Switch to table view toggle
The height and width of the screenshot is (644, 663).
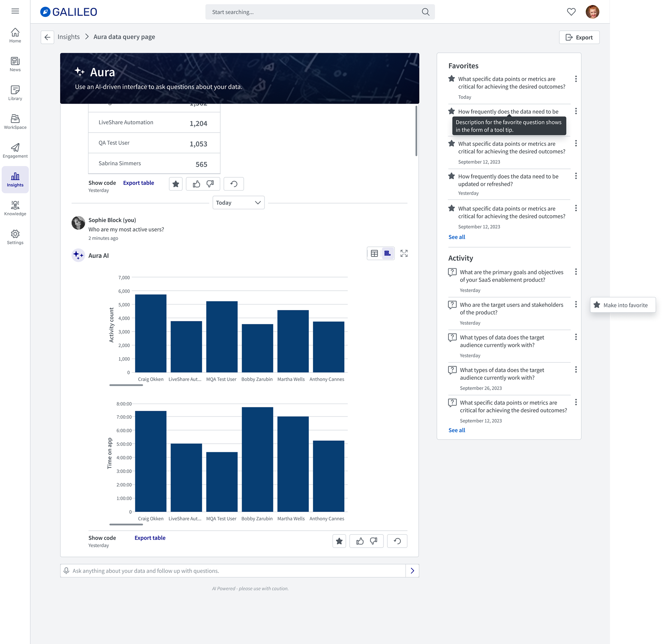374,254
